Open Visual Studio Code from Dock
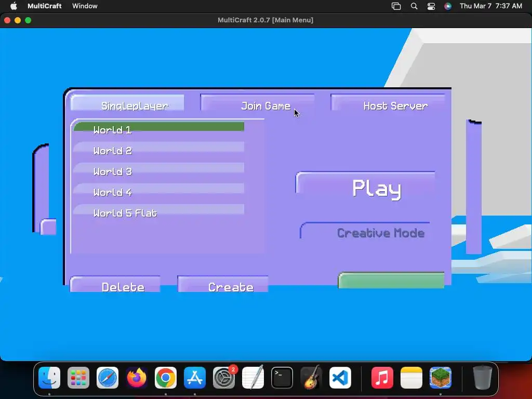532x399 pixels. pos(340,378)
